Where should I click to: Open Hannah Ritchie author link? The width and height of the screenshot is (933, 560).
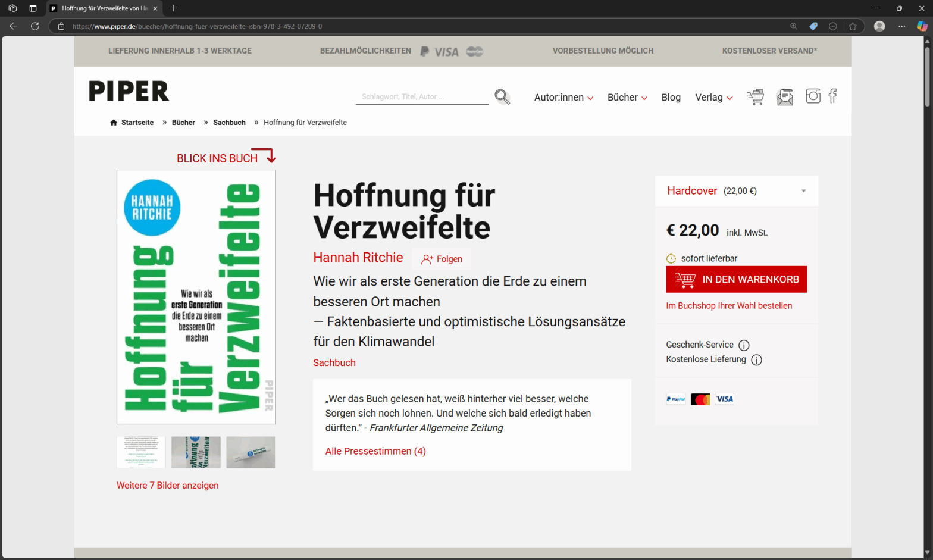(358, 258)
